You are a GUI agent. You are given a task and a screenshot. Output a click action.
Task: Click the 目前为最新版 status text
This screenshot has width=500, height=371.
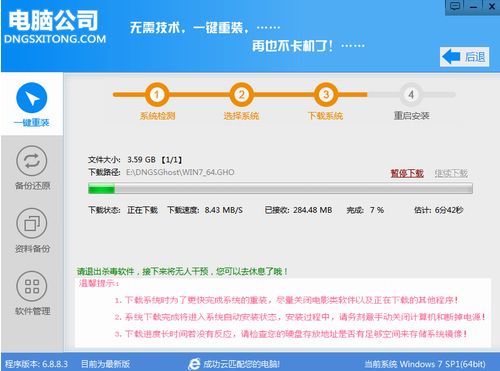(106, 364)
